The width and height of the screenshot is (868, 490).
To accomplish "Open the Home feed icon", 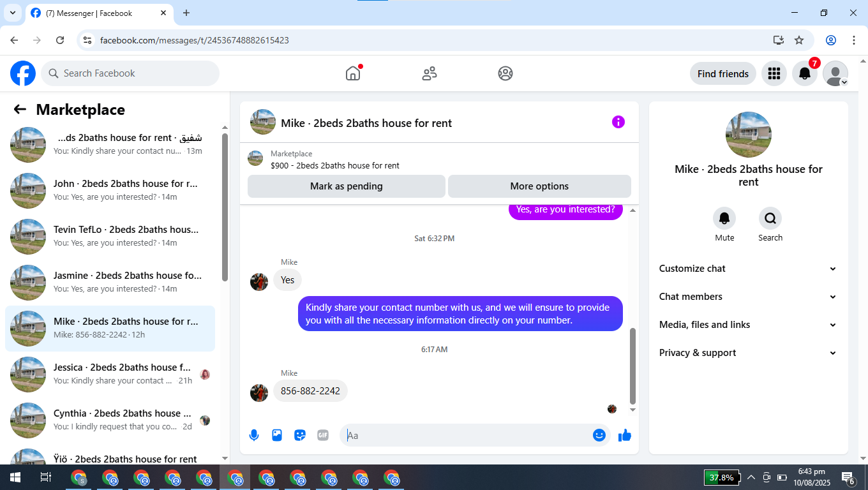I will (x=353, y=73).
